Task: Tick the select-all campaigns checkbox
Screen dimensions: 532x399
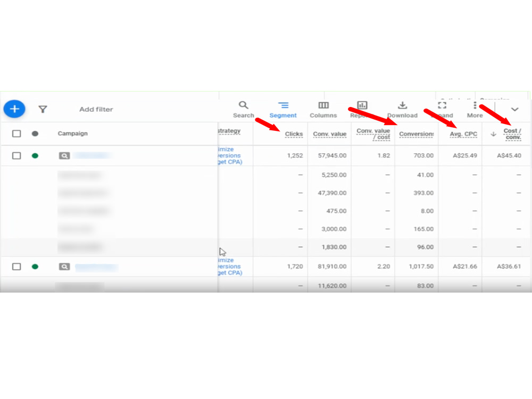Action: (16, 134)
